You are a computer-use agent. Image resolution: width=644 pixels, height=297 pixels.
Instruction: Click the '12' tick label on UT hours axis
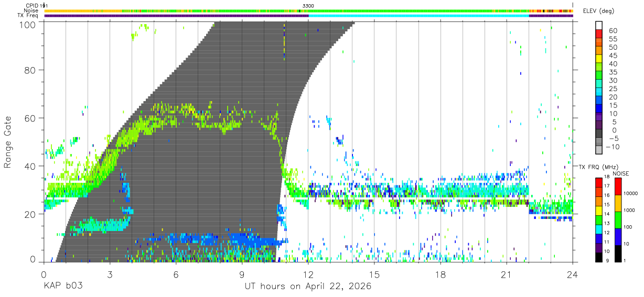pos(308,274)
